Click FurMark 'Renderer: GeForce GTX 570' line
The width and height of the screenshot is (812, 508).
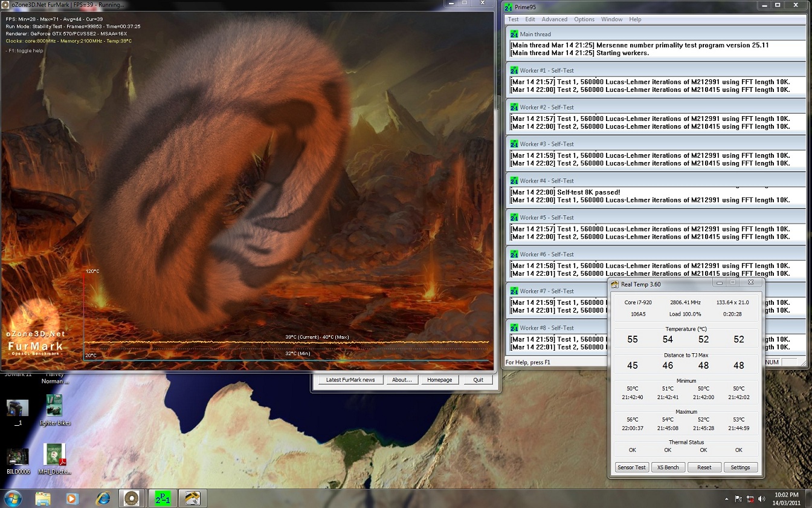point(66,34)
